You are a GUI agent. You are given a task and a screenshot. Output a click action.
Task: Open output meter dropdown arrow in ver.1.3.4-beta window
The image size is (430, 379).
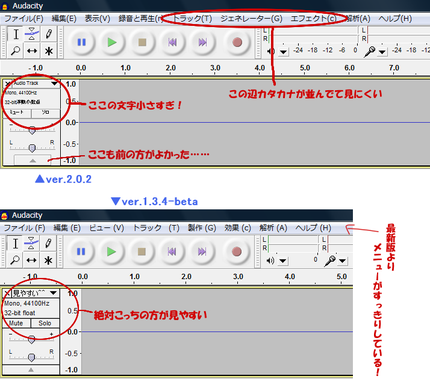coord(283,261)
